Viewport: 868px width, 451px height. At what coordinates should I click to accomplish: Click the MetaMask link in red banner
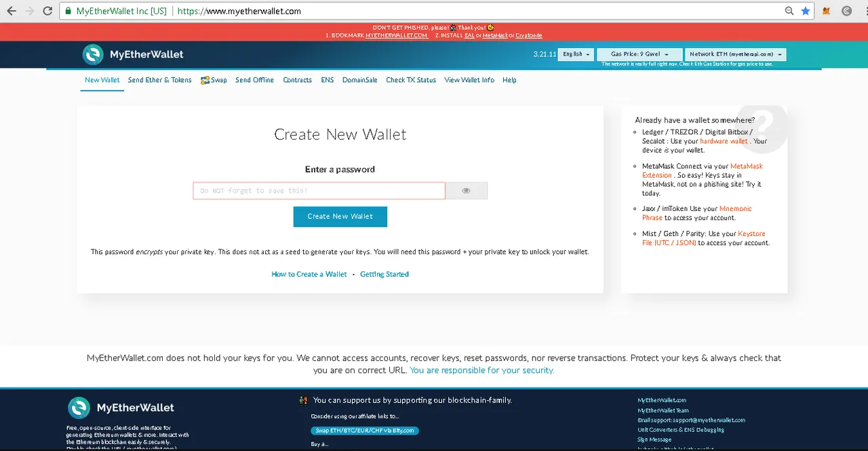pos(495,35)
